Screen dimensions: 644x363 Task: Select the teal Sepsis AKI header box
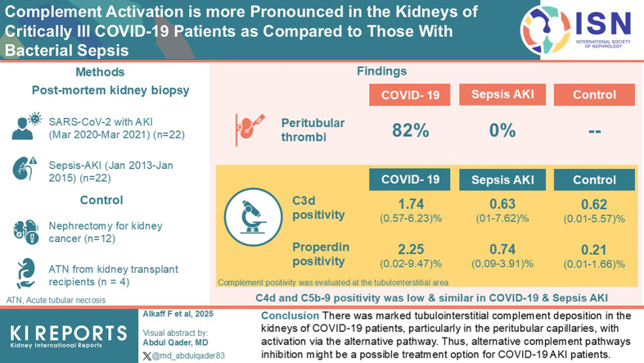tap(502, 179)
